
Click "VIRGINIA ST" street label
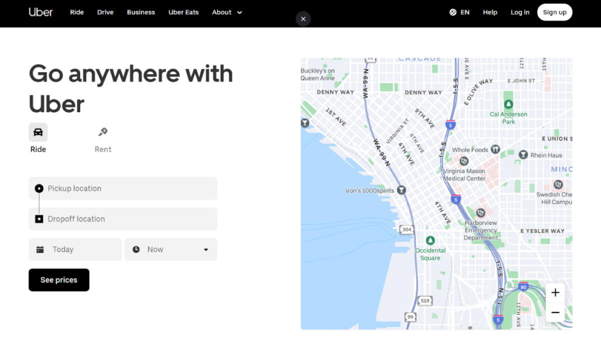[398, 131]
